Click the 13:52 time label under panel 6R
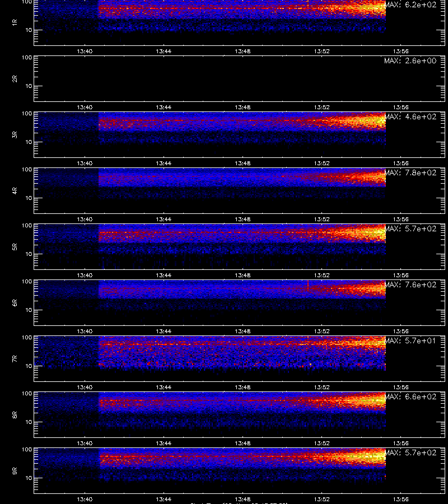The image size is (448, 504). coord(321,331)
